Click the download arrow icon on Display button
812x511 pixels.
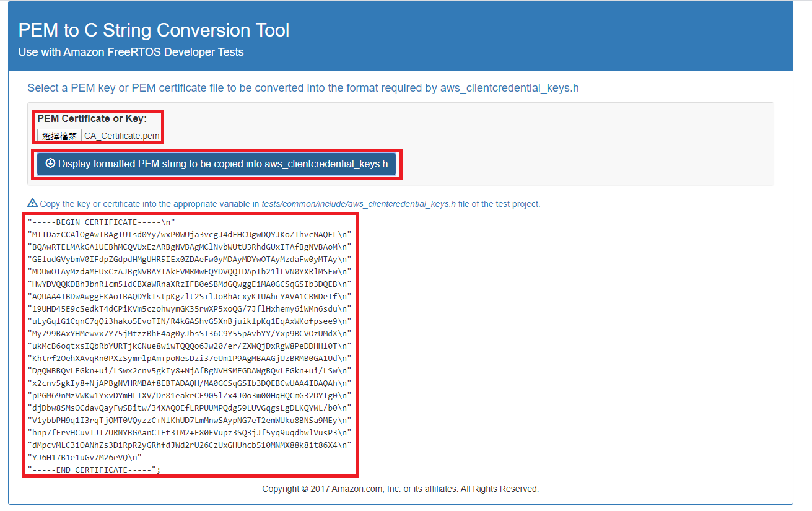coord(51,164)
